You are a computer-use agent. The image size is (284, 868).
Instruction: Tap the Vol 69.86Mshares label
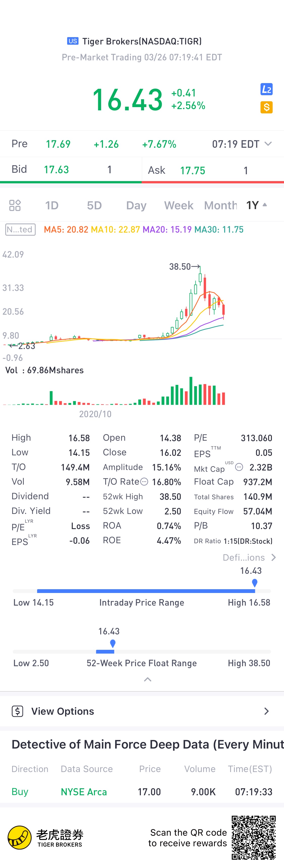44,370
